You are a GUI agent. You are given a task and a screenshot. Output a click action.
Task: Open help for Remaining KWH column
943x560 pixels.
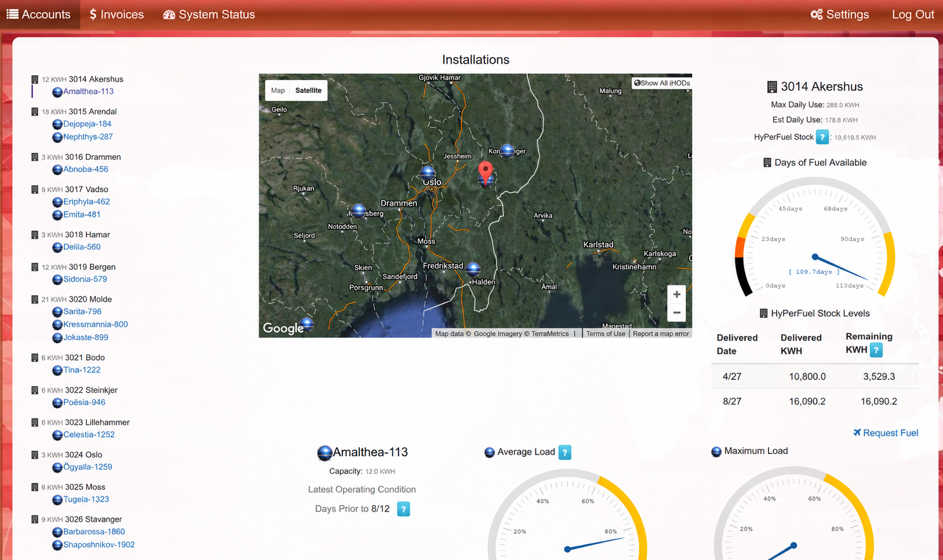point(876,350)
